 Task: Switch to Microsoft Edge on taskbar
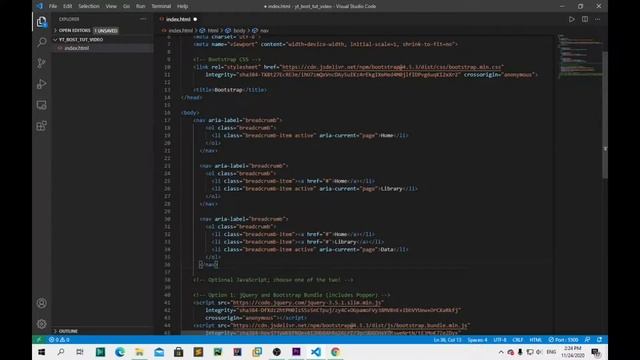(120, 352)
